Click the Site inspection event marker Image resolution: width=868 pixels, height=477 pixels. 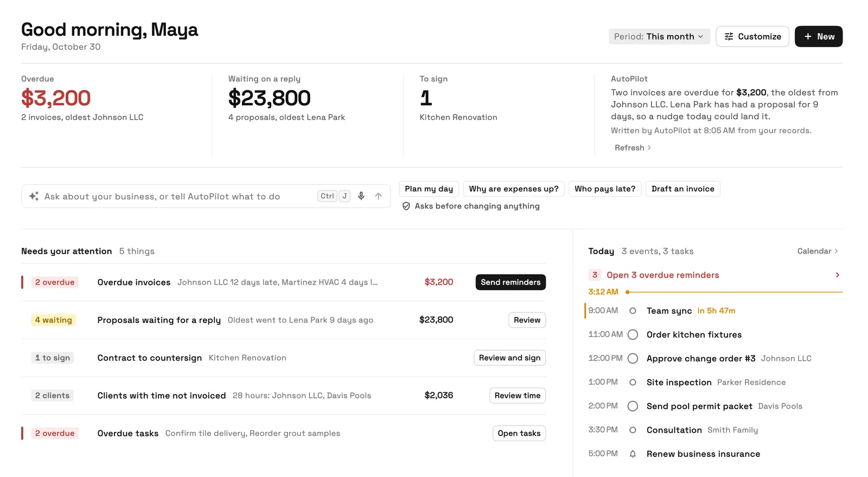[x=633, y=383]
